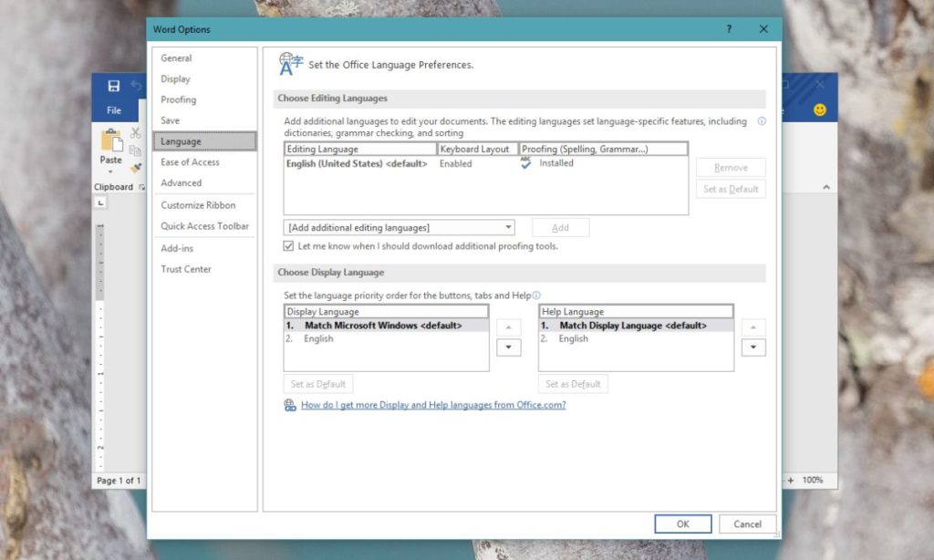
Task: Toggle the proofing tools download notification checkbox
Action: coord(289,246)
